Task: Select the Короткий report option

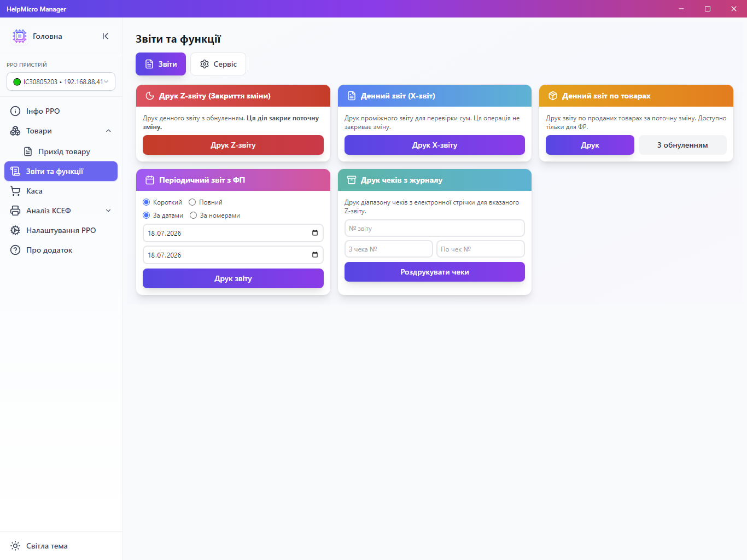Action: pyautogui.click(x=147, y=202)
